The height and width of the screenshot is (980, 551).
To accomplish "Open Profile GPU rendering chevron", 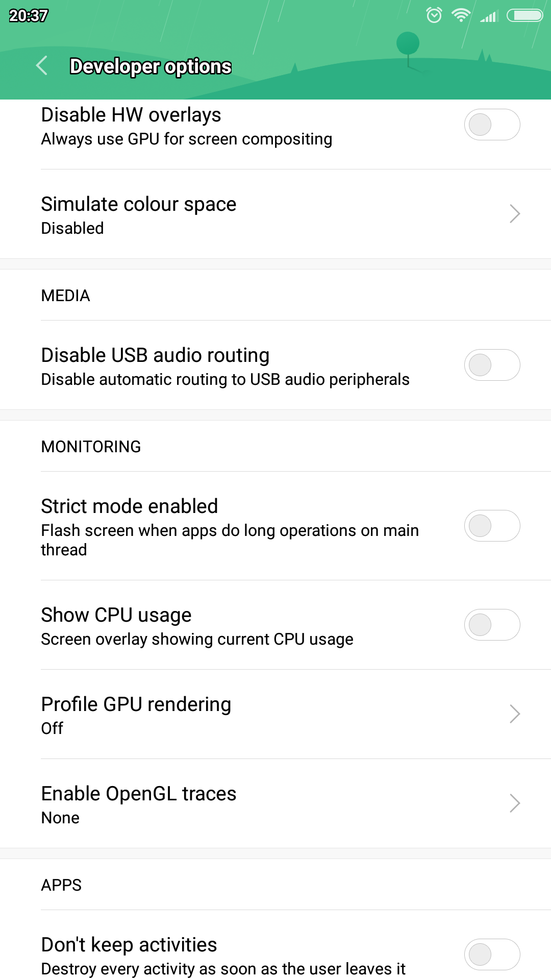I will (515, 714).
